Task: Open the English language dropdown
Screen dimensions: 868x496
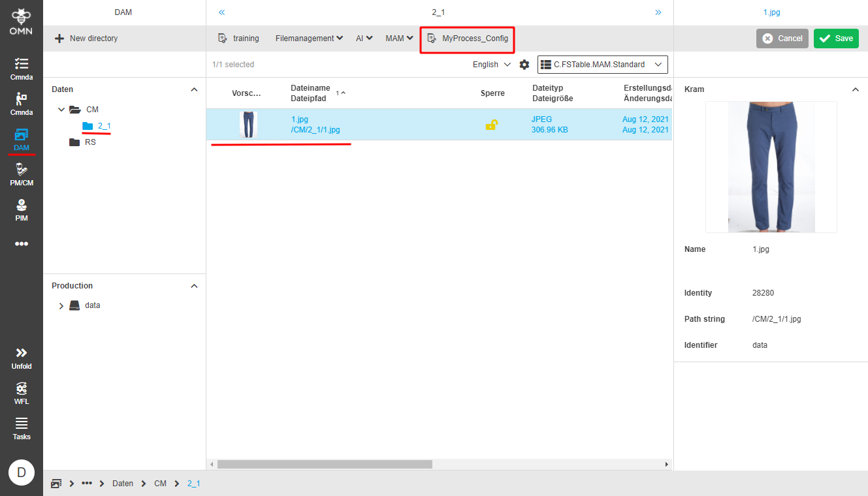Action: pyautogui.click(x=492, y=65)
